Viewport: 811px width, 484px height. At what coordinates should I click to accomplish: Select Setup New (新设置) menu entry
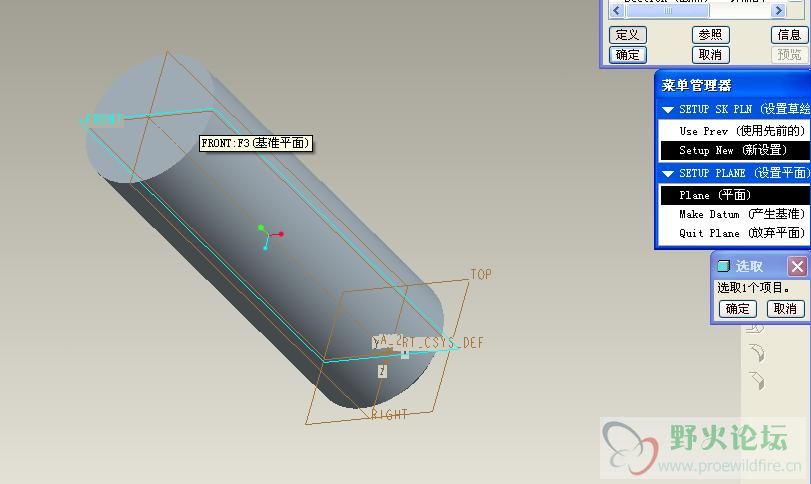coord(734,150)
